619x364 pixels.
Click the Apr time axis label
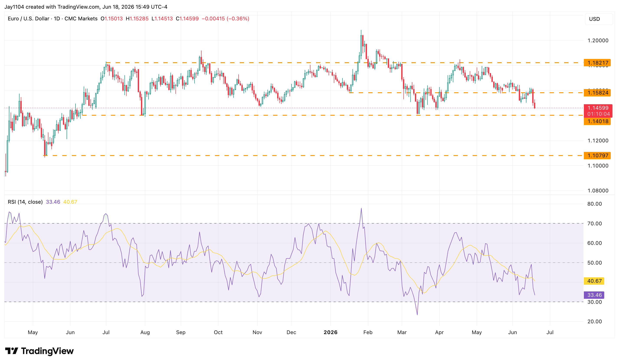(x=439, y=332)
